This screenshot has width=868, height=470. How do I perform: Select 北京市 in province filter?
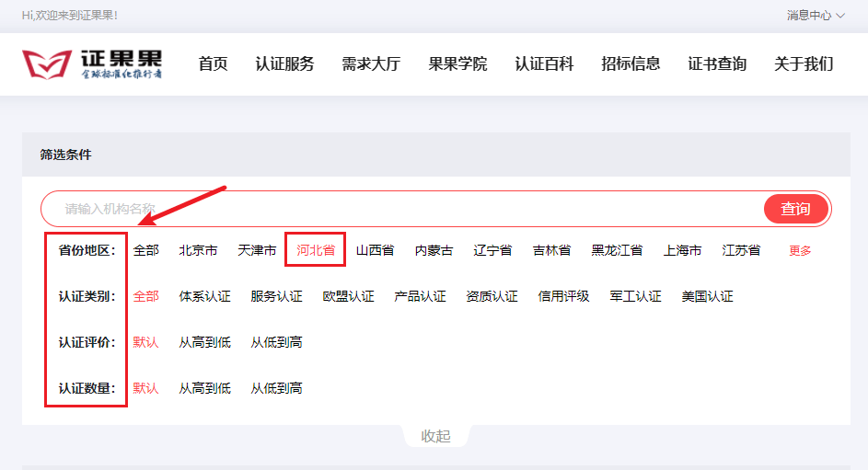198,250
